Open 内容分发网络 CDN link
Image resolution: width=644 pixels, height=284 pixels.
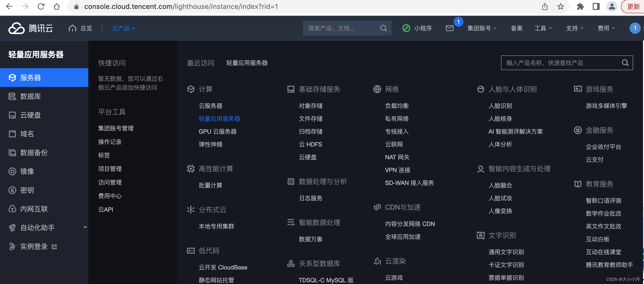coord(410,224)
